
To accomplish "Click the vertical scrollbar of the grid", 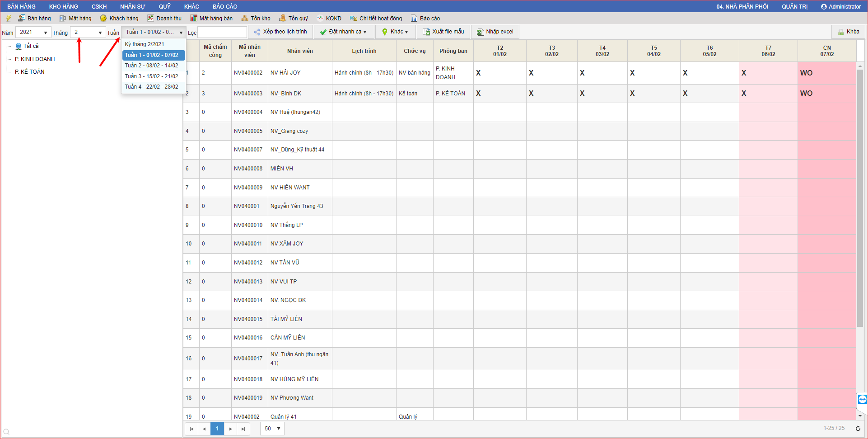I will pos(860,198).
